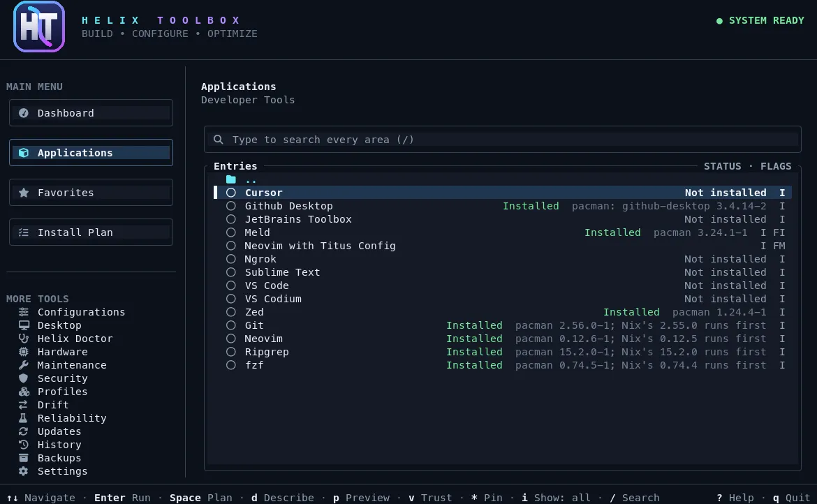
Task: Click the Applications cube icon
Action: tap(24, 153)
